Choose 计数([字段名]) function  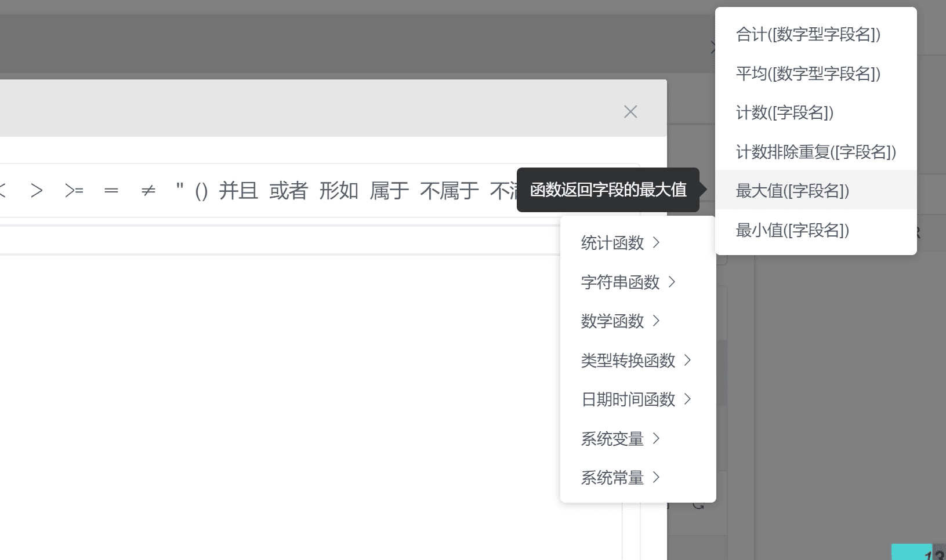(816, 112)
